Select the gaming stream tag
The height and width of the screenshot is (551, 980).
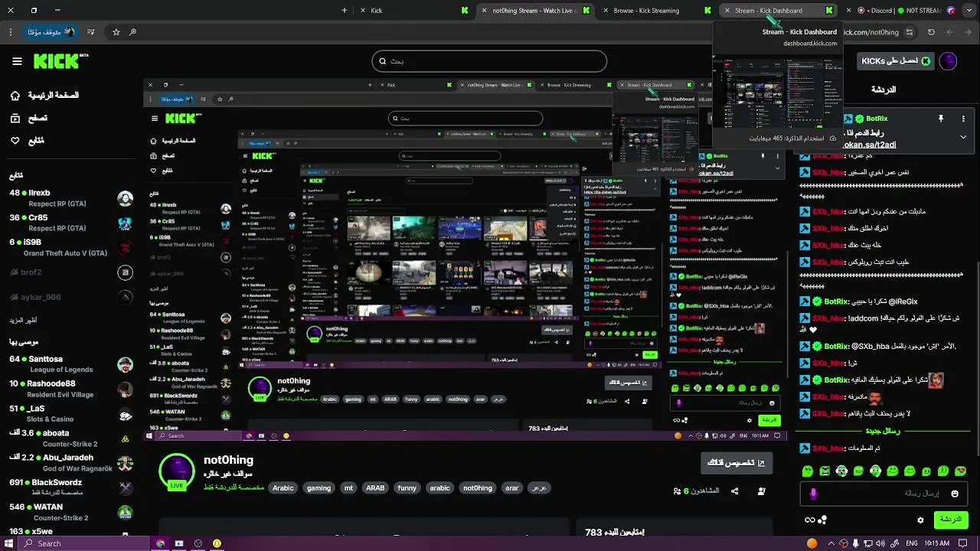click(318, 487)
